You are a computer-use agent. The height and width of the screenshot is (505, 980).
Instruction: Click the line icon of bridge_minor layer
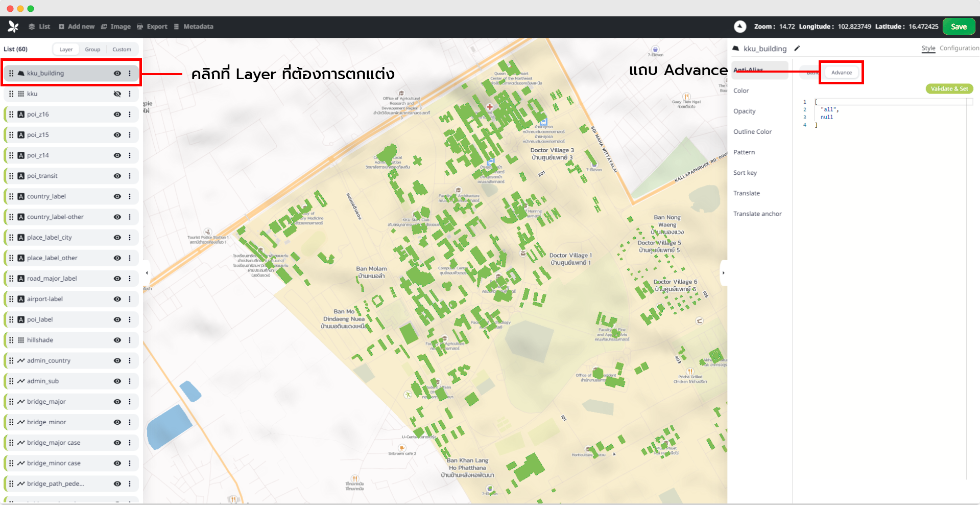click(21, 422)
